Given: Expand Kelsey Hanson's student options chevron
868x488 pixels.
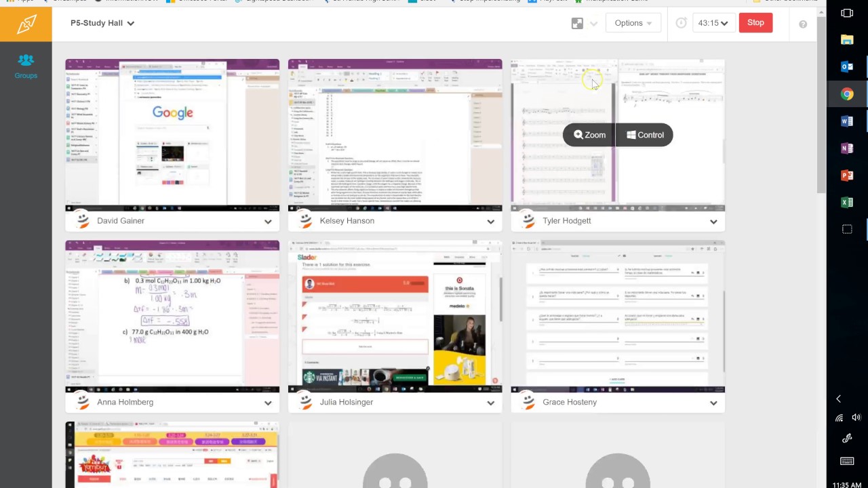Looking at the screenshot, I should tap(491, 222).
